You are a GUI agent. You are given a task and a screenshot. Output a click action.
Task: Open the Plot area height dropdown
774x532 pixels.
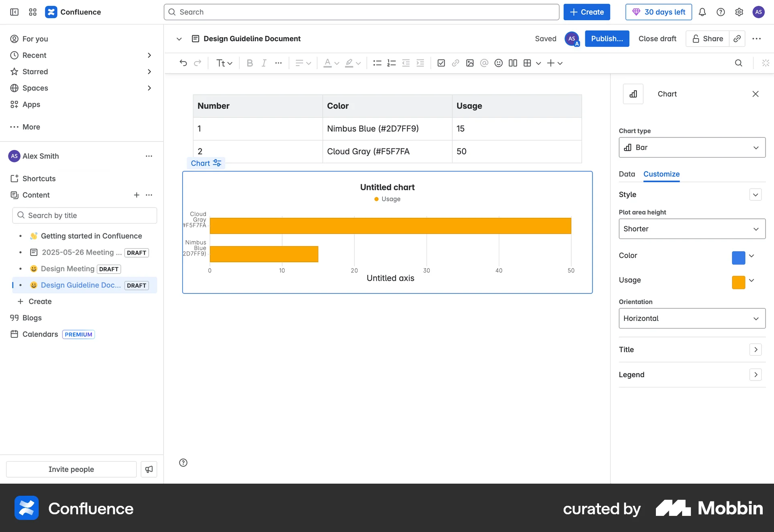coord(691,229)
